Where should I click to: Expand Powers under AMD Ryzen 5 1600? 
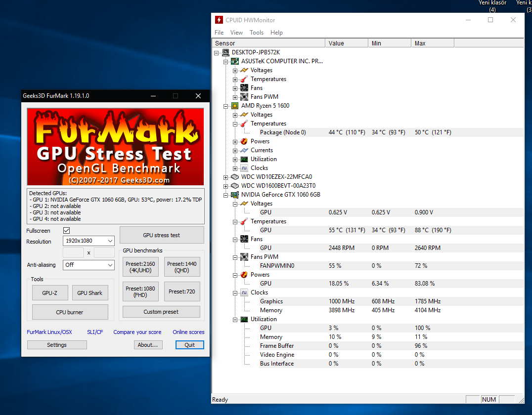coord(235,142)
